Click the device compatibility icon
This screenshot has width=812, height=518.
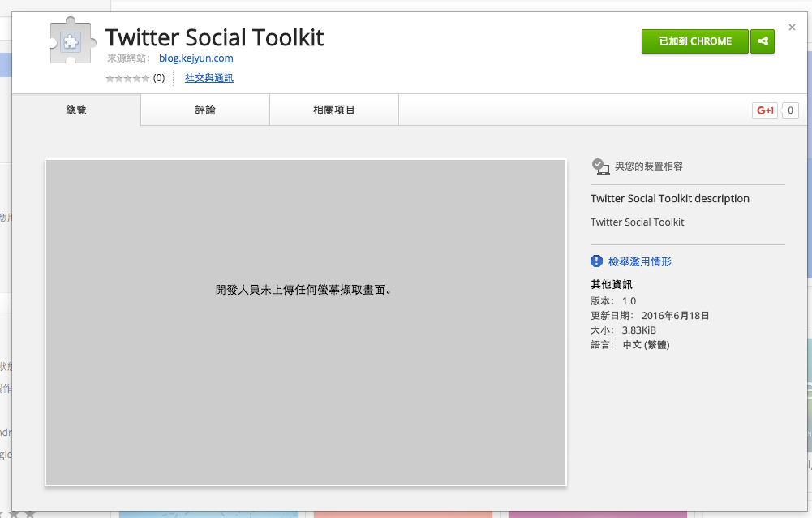pos(599,166)
